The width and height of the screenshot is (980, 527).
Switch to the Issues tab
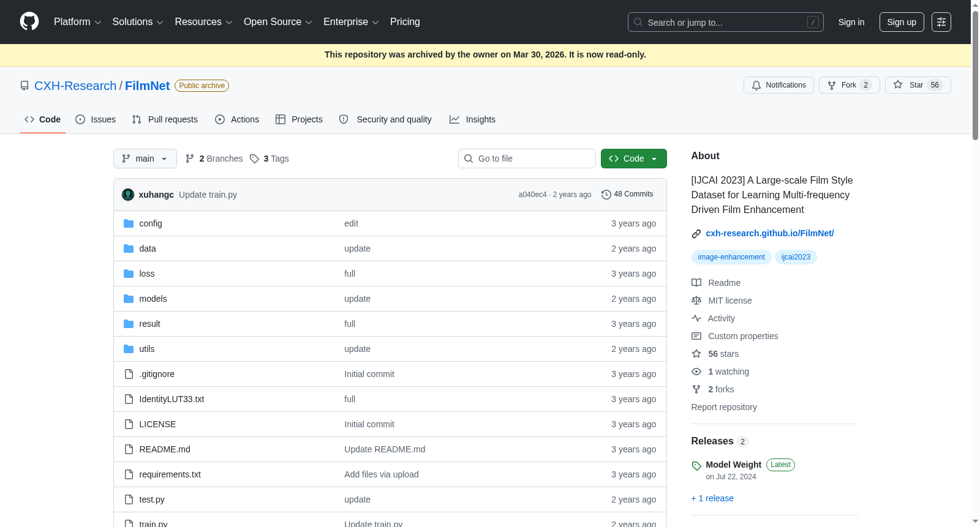96,119
